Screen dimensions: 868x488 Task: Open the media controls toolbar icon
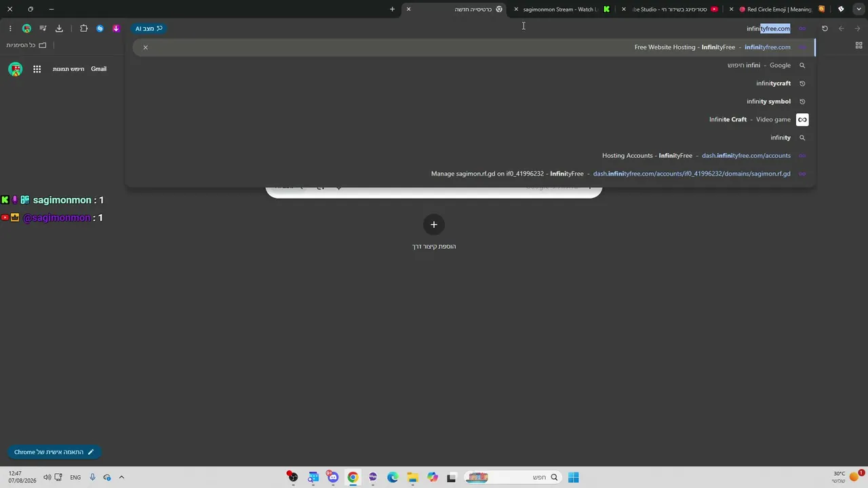tap(43, 28)
